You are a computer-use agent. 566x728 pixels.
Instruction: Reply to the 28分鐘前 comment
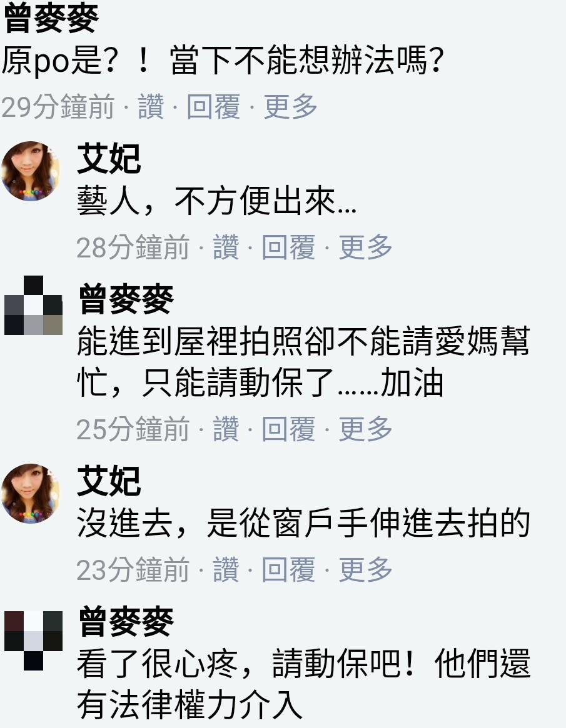288,247
